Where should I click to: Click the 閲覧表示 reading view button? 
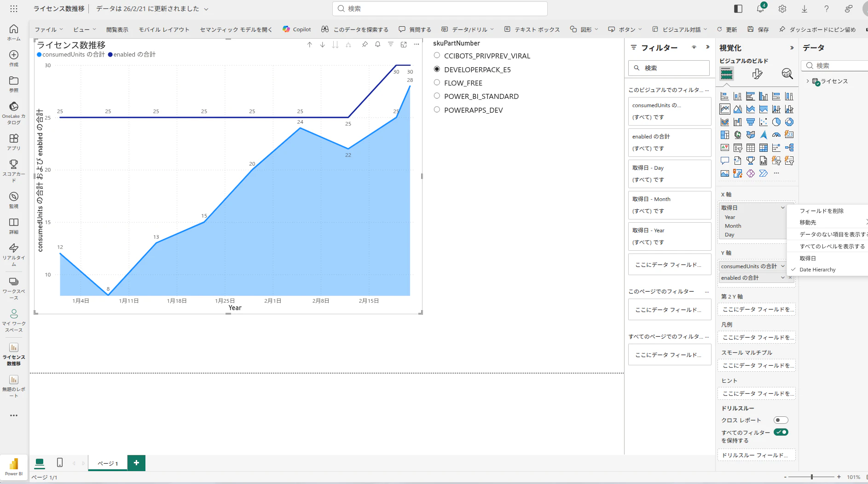tap(117, 29)
